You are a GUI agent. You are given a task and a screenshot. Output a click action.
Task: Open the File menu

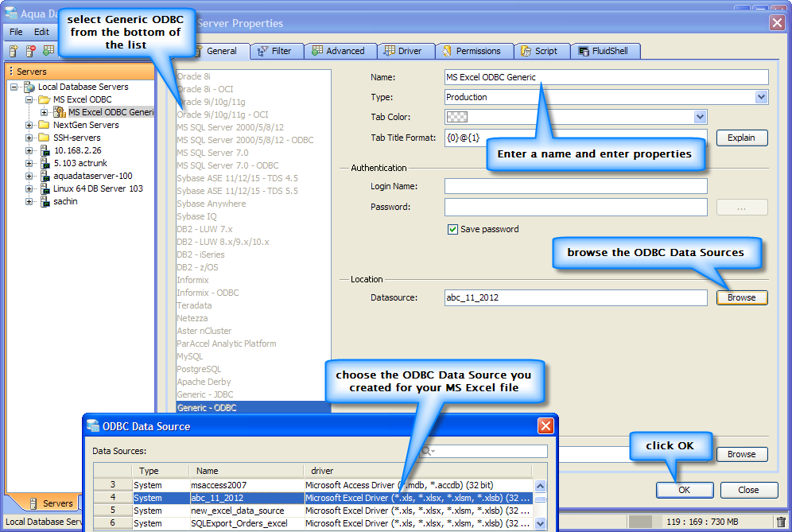coord(16,32)
